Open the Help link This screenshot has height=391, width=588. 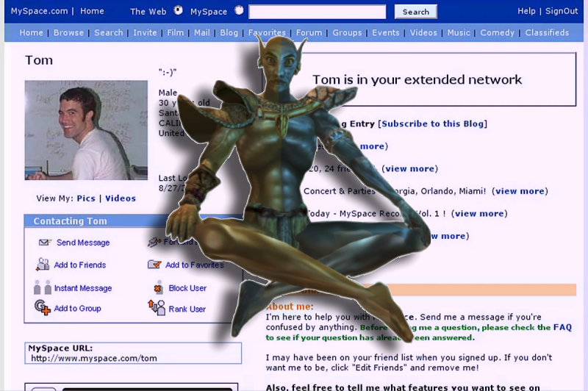point(526,11)
